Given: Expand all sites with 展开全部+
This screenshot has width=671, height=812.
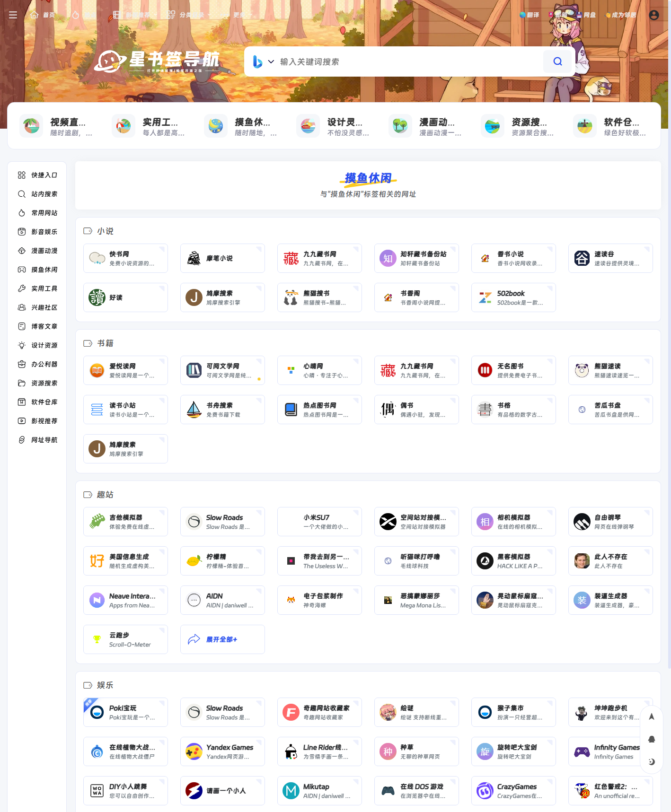Looking at the screenshot, I should (222, 639).
